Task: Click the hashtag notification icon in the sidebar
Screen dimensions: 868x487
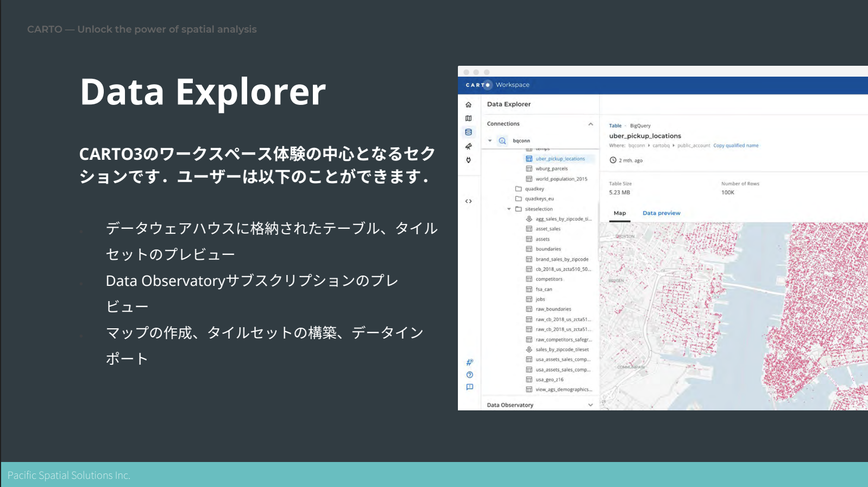Action: tap(469, 362)
